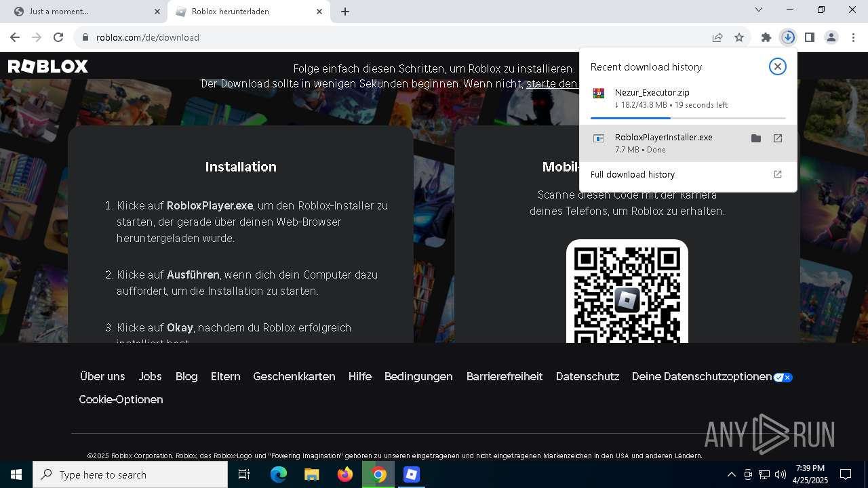
Task: Open the Geschenkkarten footer link
Action: click(x=294, y=377)
